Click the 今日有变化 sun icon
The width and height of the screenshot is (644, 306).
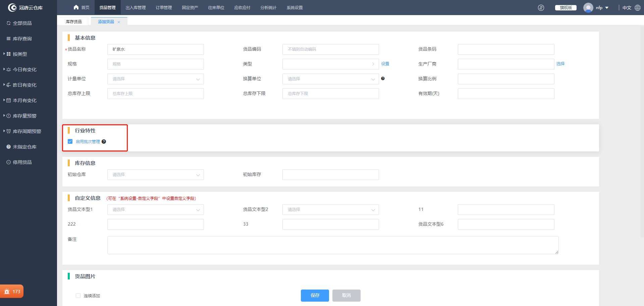point(9,70)
